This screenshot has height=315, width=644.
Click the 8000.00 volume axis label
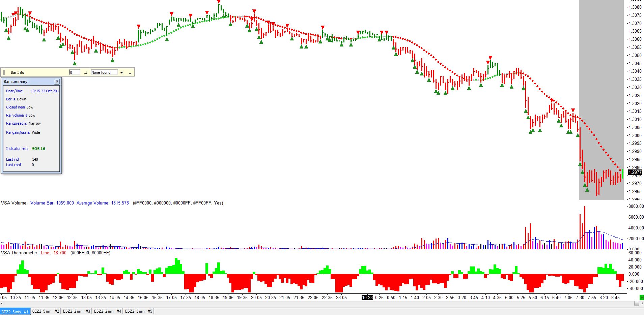point(636,206)
